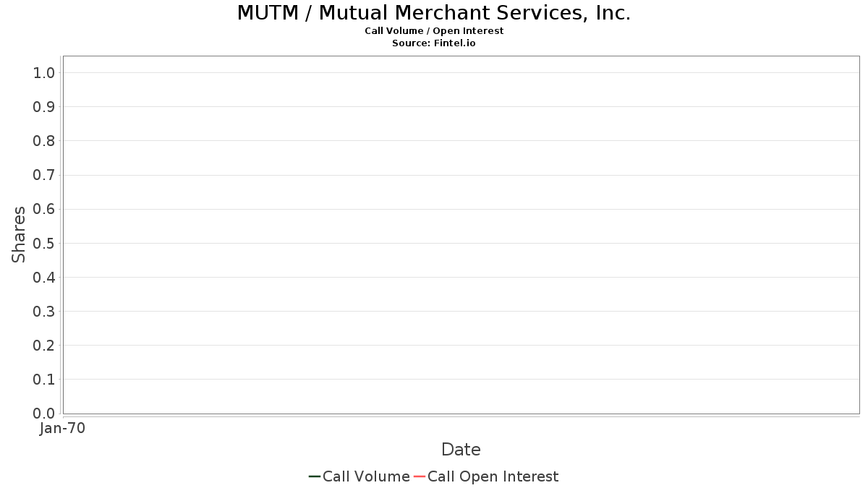The width and height of the screenshot is (868, 488).
Task: Click the 0.8 y-axis tick label
Action: [44, 141]
